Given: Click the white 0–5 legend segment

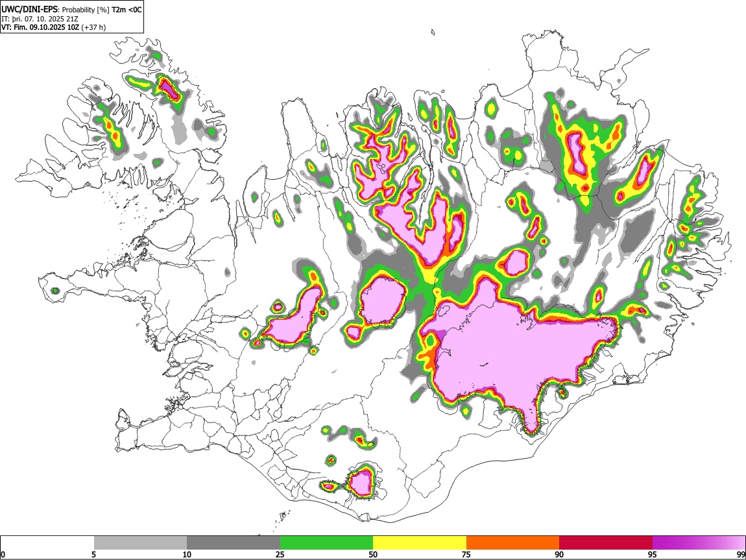Looking at the screenshot, I should tap(47, 543).
